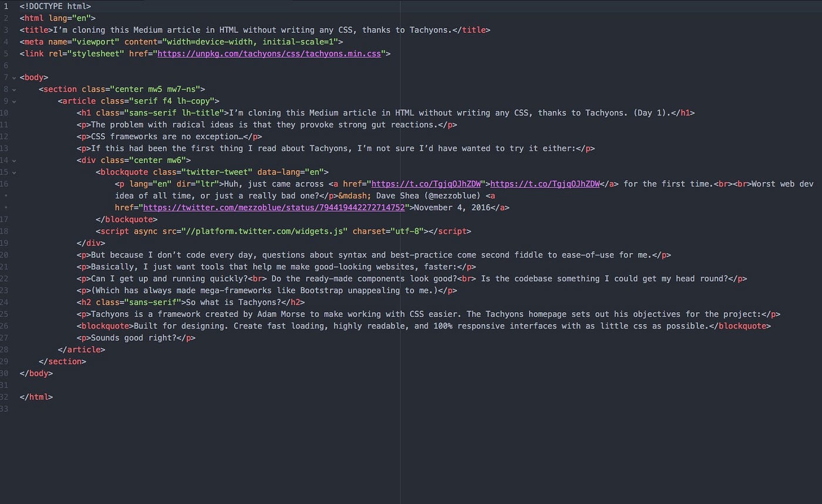Click the "center mw6" class value
This screenshot has width=822, height=504.
[159, 160]
